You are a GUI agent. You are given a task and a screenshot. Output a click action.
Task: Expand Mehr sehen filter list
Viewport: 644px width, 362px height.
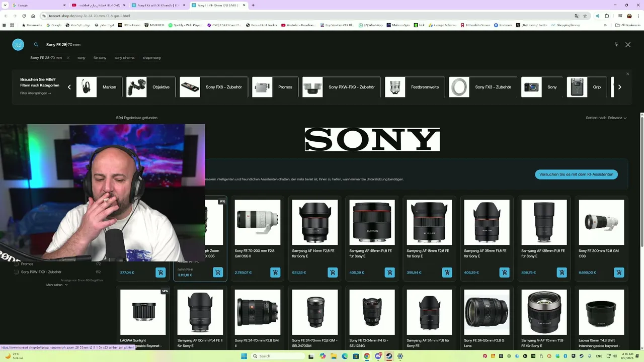57,285
